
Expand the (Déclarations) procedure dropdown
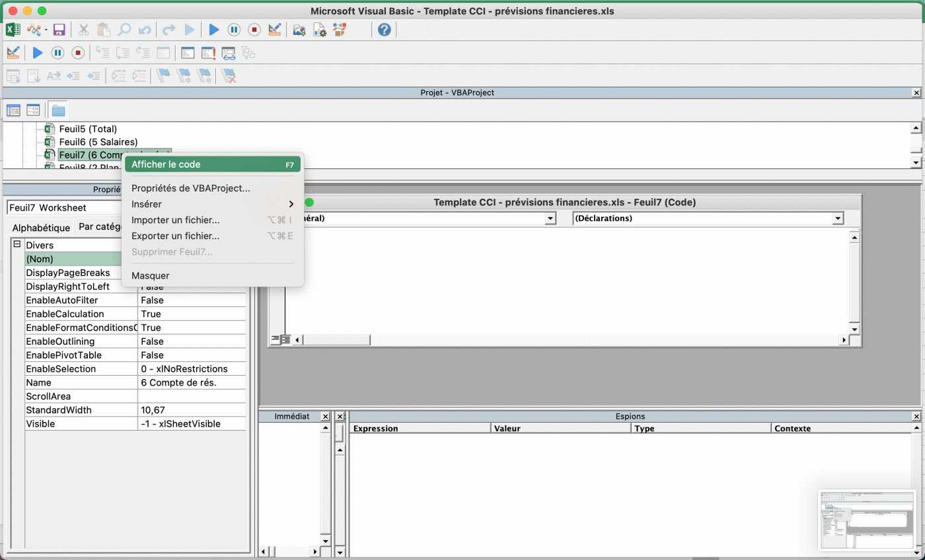pyautogui.click(x=838, y=219)
